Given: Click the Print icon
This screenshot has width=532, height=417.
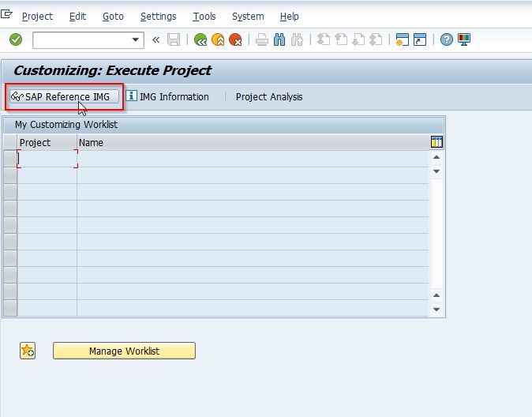Looking at the screenshot, I should click(261, 40).
